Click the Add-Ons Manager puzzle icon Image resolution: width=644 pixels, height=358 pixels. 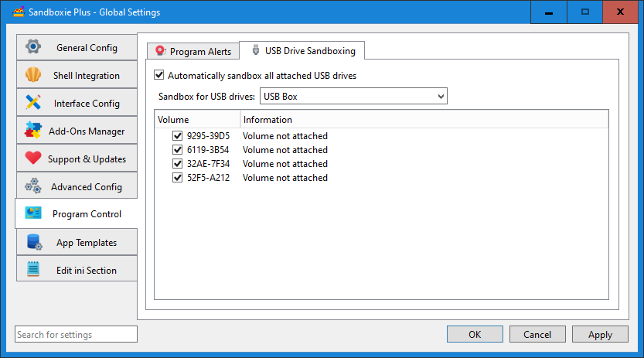pyautogui.click(x=33, y=131)
